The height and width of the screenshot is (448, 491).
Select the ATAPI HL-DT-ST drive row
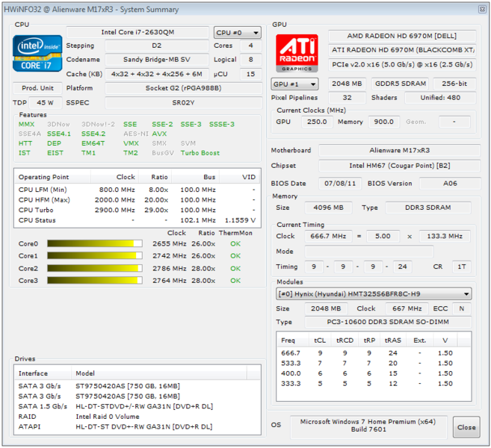[x=138, y=426]
